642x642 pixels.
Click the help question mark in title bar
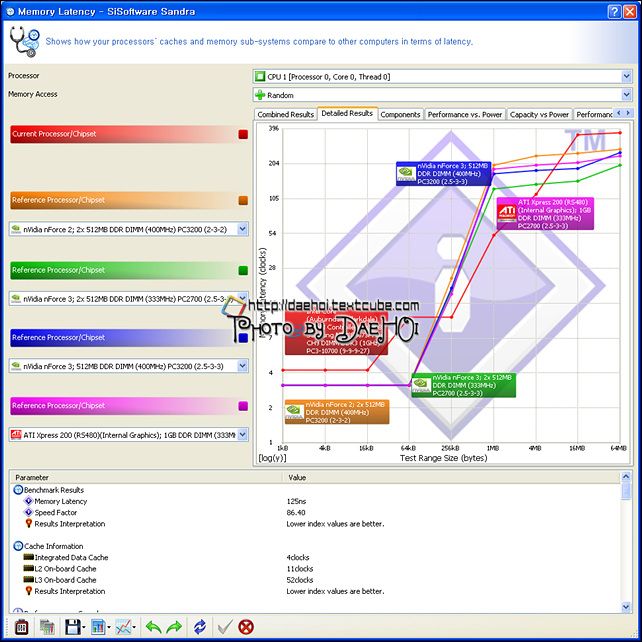click(614, 11)
